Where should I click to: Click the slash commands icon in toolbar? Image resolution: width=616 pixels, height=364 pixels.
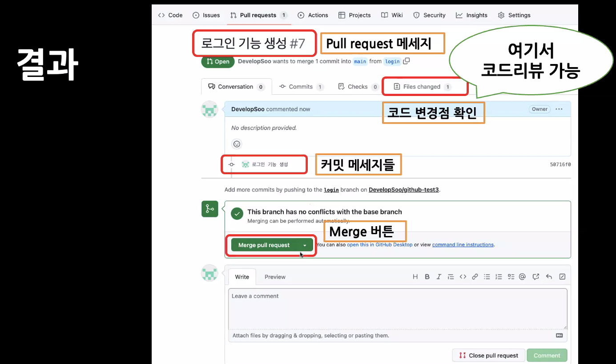tap(562, 277)
